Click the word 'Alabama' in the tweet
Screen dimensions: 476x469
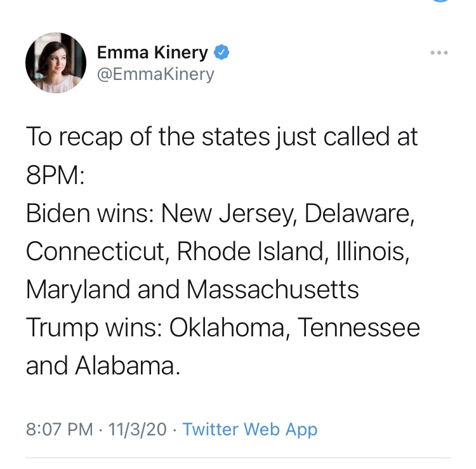pos(128,366)
